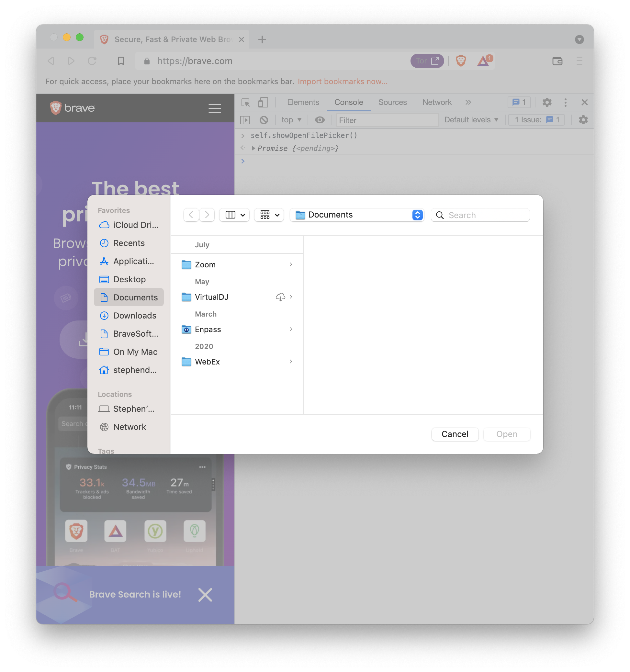Click the Brave Shields icon in toolbar
This screenshot has width=630, height=672.
(x=461, y=61)
